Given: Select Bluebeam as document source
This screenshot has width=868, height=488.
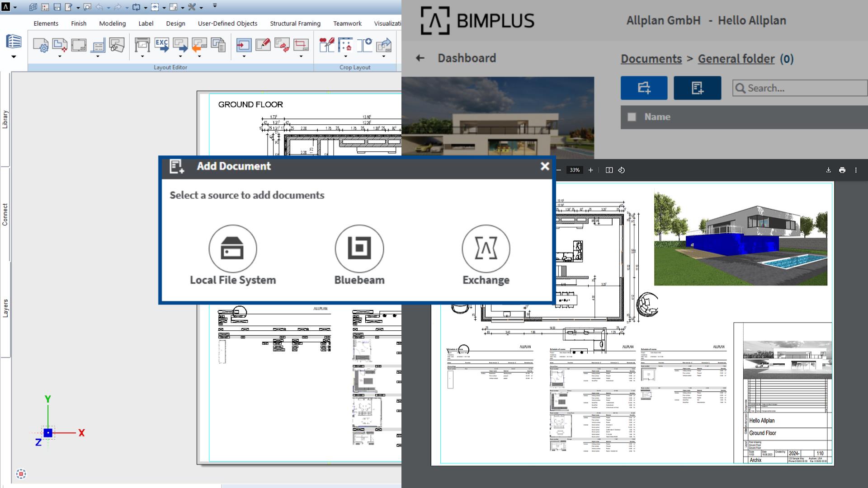Looking at the screenshot, I should [359, 255].
